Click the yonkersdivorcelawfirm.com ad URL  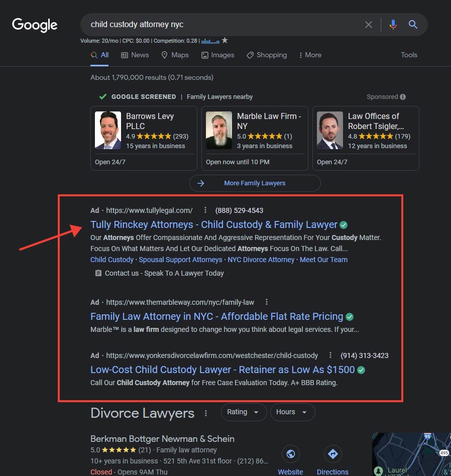tap(212, 355)
